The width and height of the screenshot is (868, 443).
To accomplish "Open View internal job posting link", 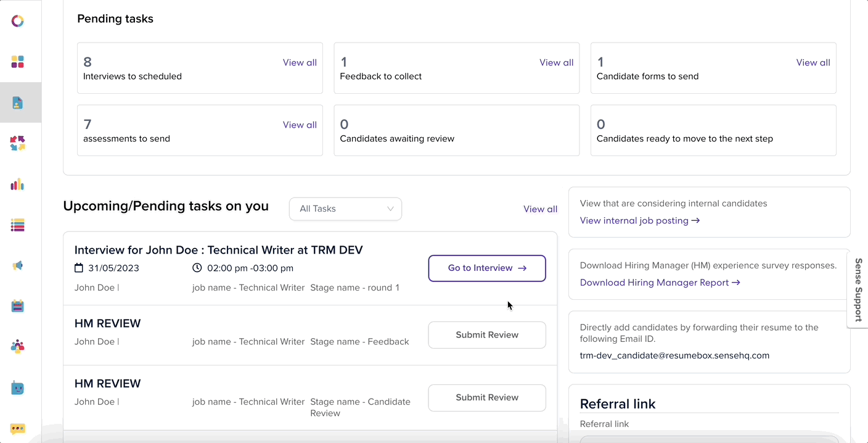I will click(x=640, y=220).
